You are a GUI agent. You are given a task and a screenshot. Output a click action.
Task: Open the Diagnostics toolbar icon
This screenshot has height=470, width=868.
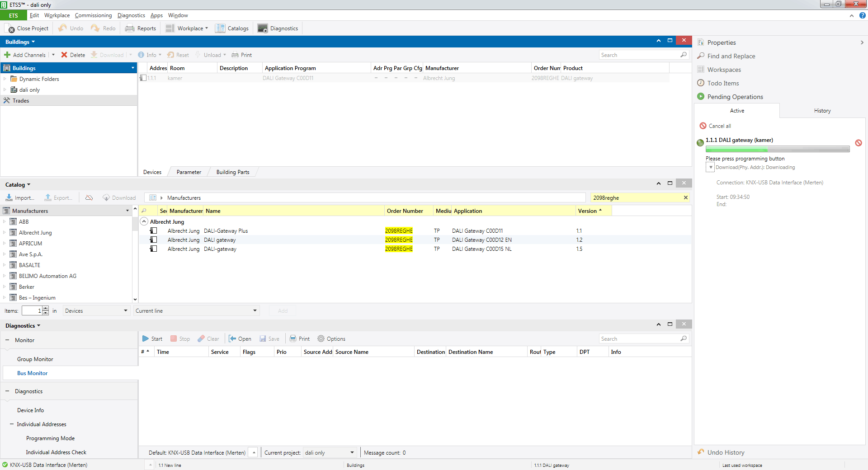263,28
